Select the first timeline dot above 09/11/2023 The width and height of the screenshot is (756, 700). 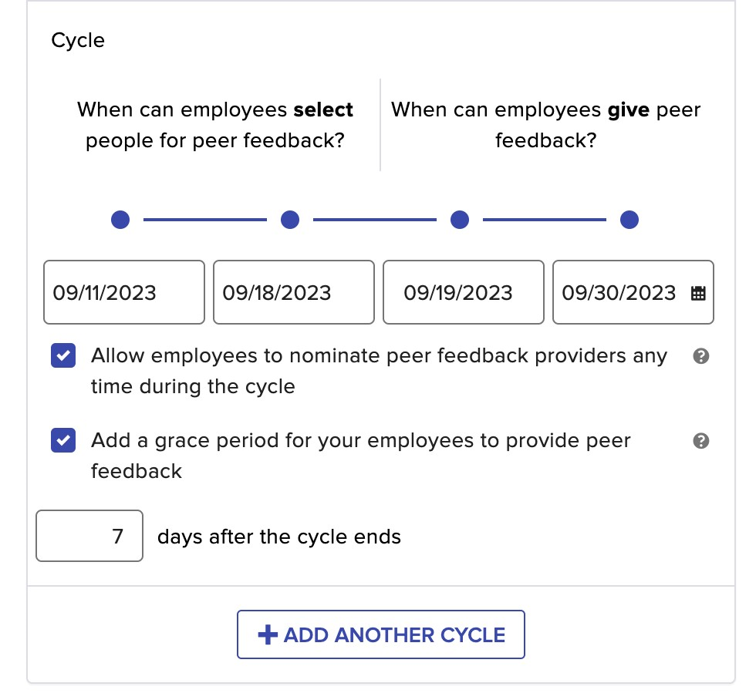click(x=120, y=220)
